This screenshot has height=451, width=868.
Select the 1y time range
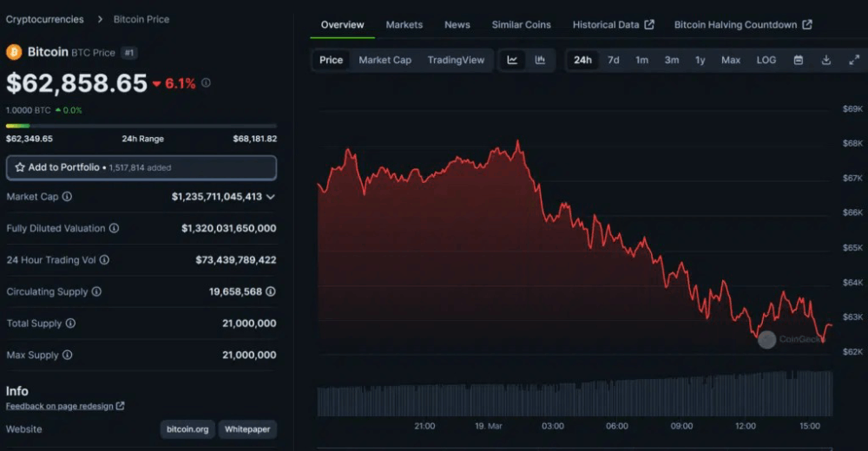700,60
